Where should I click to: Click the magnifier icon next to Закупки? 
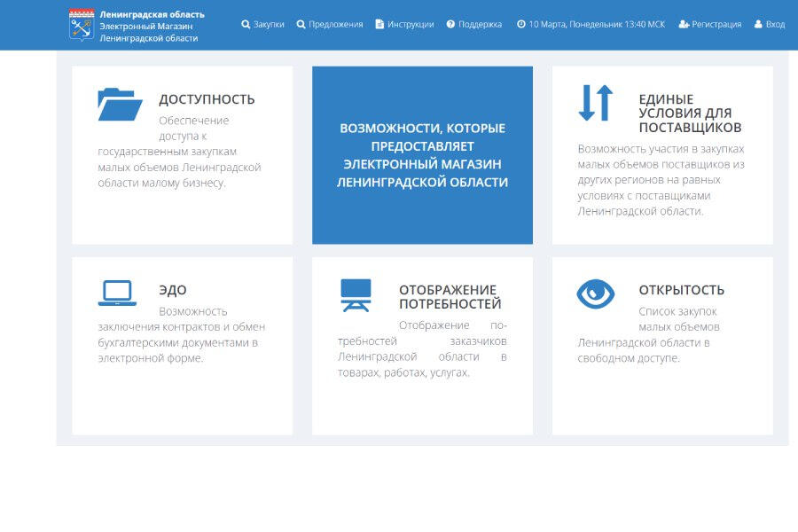point(246,25)
